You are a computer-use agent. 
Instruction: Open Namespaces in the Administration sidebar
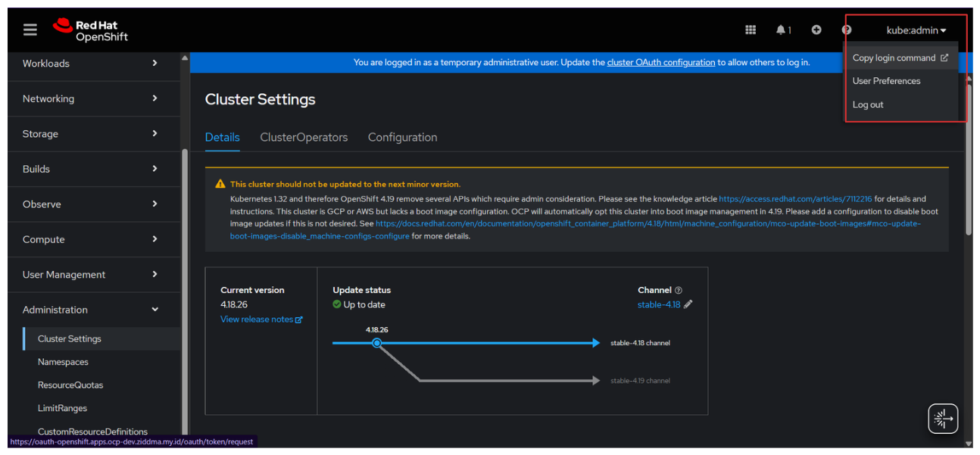[63, 362]
